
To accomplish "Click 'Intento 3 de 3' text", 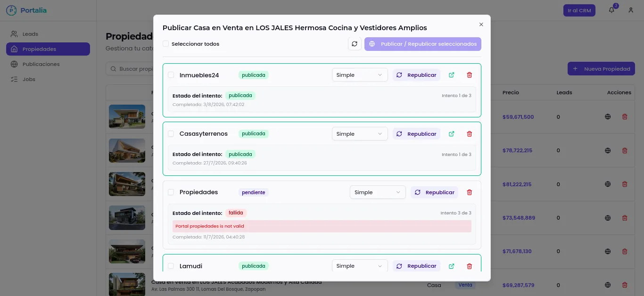I will pos(456,213).
